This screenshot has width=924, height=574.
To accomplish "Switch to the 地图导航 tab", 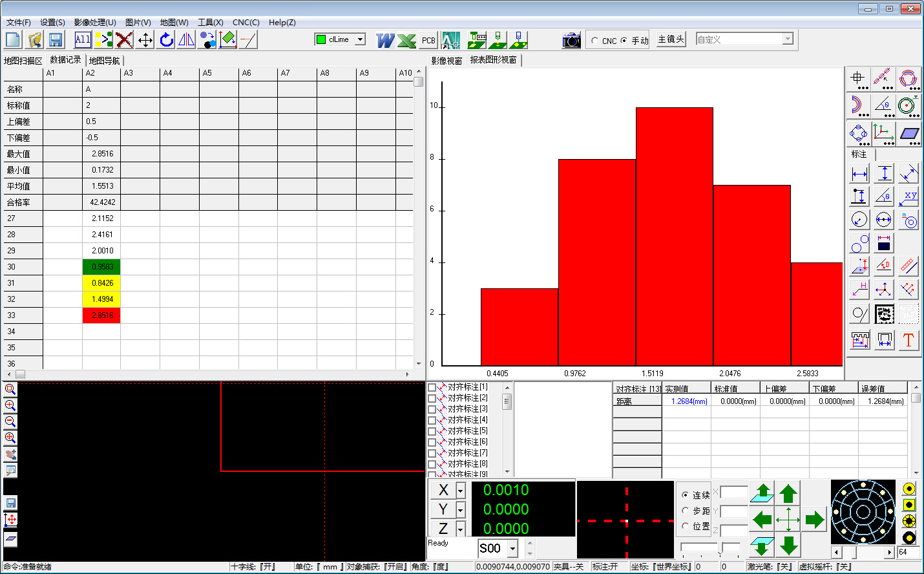I will pos(104,61).
